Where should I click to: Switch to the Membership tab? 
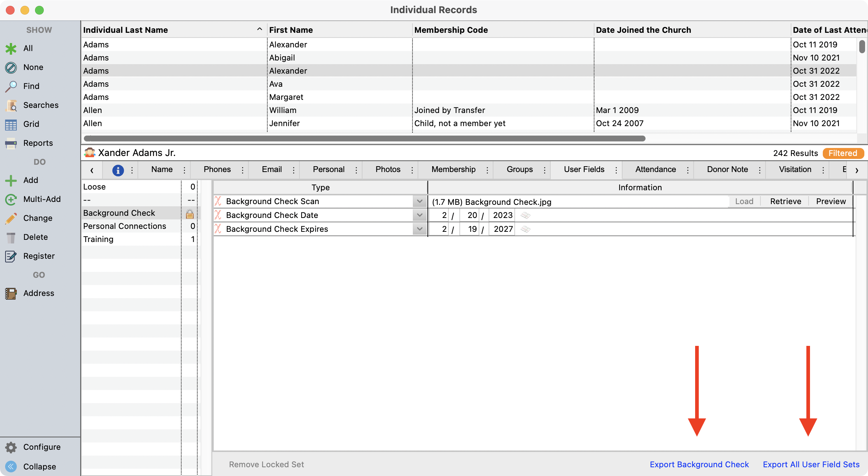[453, 169]
